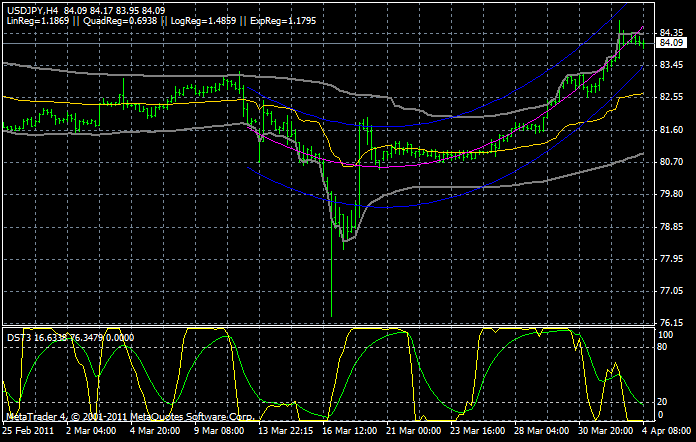Click the 83.45 price scale label
Viewport: 696px width, 442px height.
(x=671, y=65)
